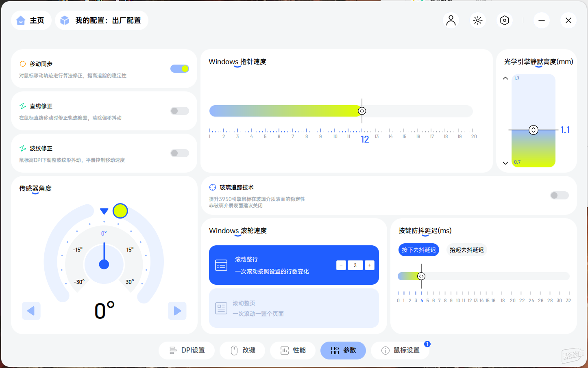Click the up chevron for lift-off height
Screen dimensions: 588x368
[505, 78]
